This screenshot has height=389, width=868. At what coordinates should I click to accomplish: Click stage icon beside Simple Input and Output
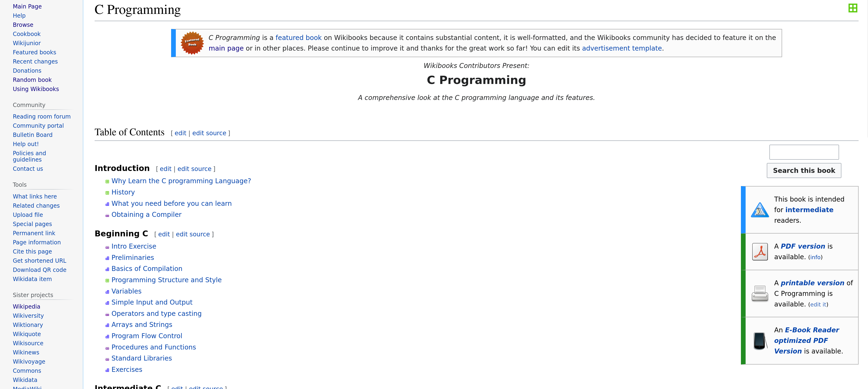107,303
